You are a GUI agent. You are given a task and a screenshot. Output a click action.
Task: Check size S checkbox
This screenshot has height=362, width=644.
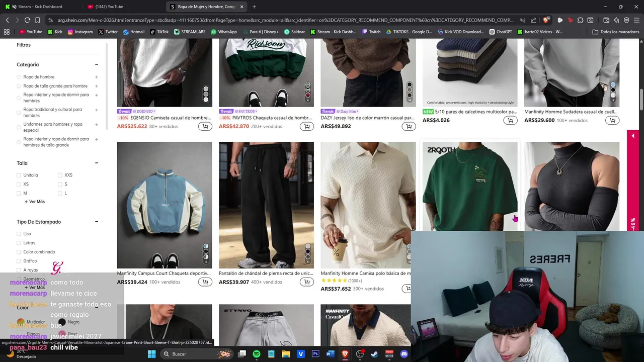click(x=60, y=185)
